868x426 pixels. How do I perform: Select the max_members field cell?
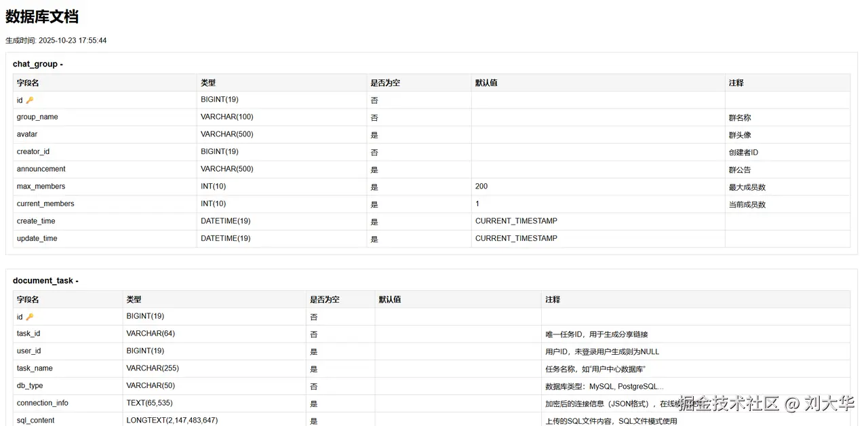105,187
